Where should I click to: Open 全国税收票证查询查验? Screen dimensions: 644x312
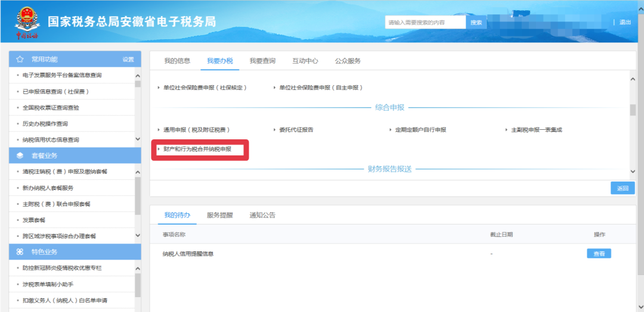point(51,107)
